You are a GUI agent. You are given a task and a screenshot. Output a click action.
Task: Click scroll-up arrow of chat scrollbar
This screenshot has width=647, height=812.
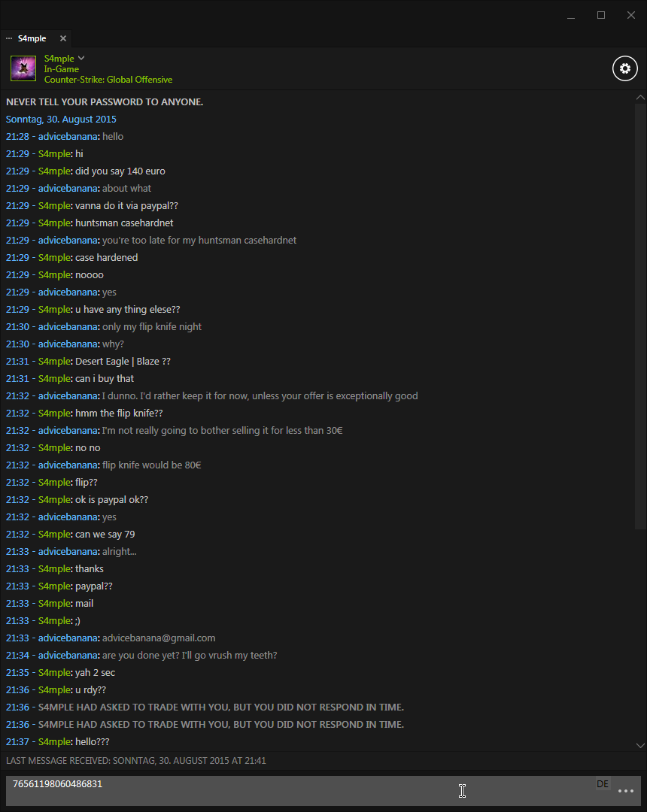640,97
